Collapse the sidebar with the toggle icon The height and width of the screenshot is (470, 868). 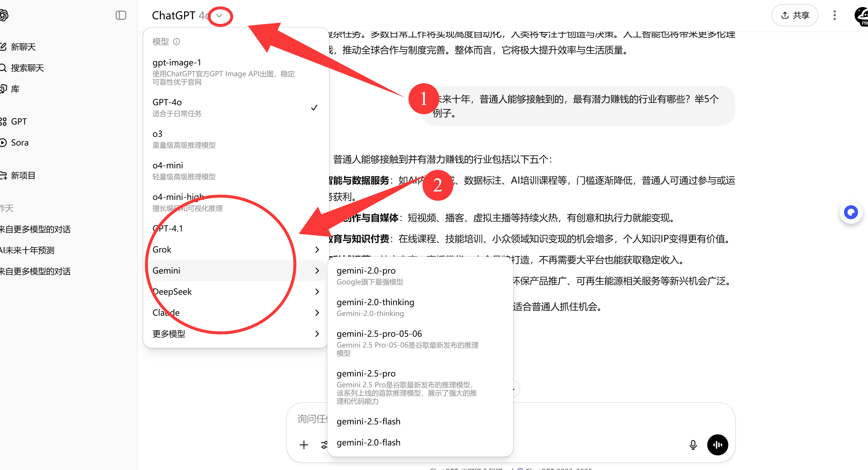tap(121, 15)
